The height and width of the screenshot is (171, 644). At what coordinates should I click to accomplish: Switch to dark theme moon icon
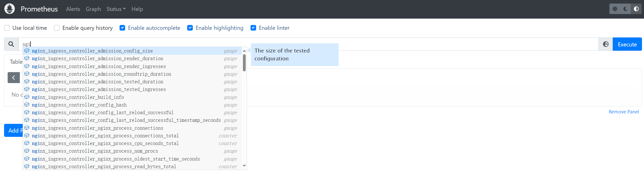[x=625, y=9]
